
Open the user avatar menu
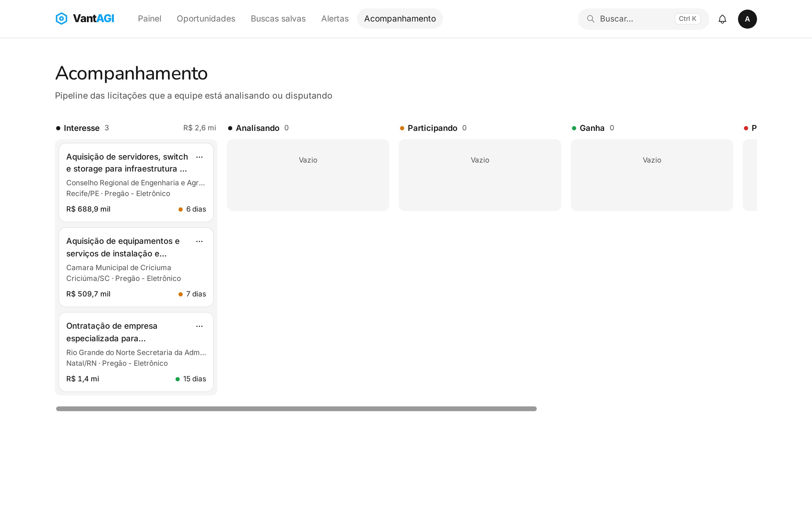[747, 19]
